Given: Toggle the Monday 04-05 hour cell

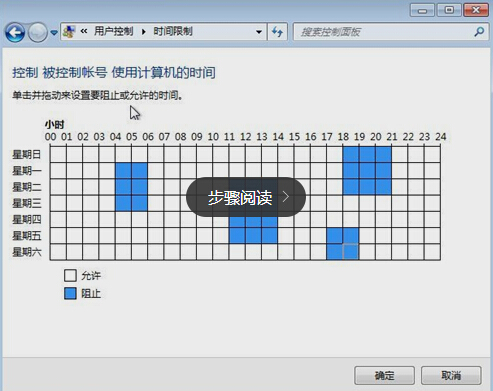Looking at the screenshot, I should coord(123,171).
